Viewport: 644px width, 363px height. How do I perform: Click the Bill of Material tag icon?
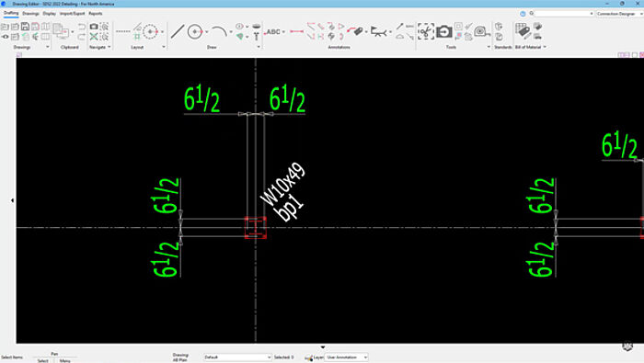[x=523, y=31]
